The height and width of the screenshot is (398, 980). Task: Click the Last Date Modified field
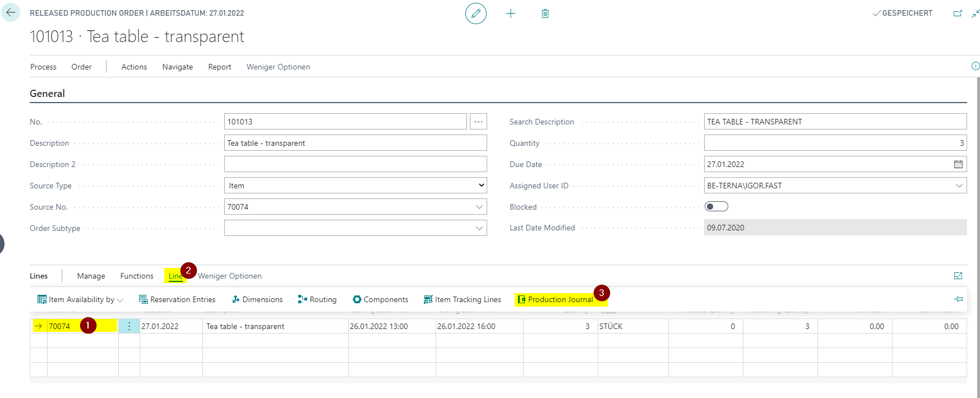click(x=835, y=228)
